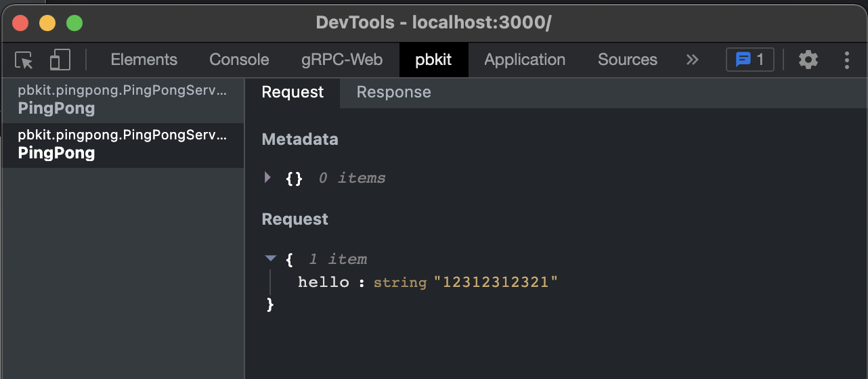The height and width of the screenshot is (379, 868).
Task: Switch to the Elements tab
Action: [x=144, y=60]
